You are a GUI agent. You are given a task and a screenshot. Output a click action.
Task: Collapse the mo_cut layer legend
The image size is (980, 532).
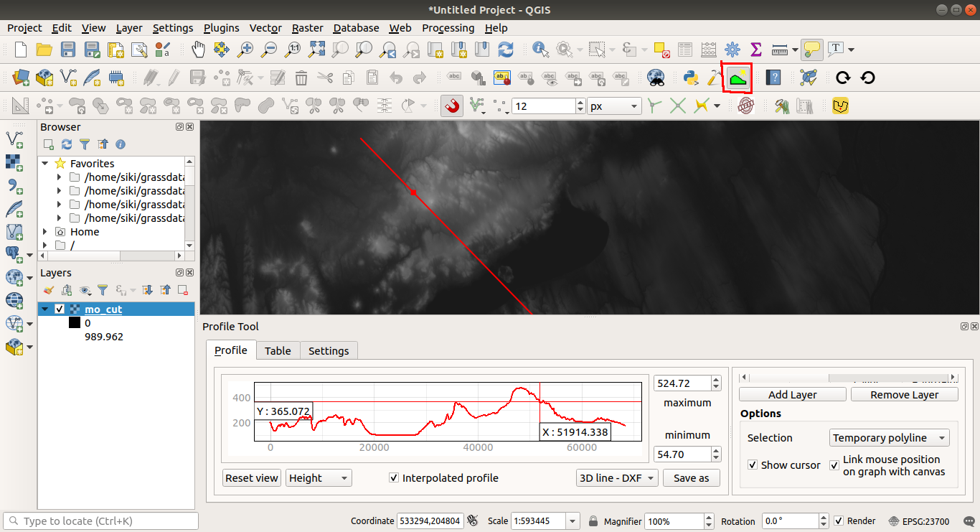pyautogui.click(x=45, y=309)
